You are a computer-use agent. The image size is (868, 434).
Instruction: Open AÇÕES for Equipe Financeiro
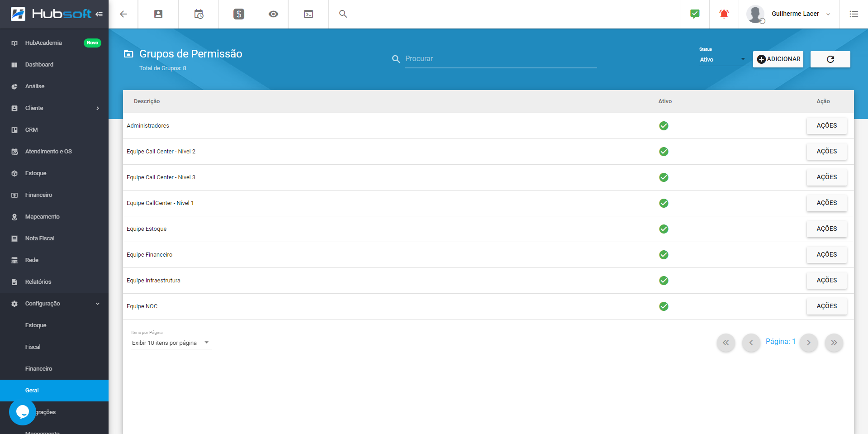pyautogui.click(x=827, y=255)
